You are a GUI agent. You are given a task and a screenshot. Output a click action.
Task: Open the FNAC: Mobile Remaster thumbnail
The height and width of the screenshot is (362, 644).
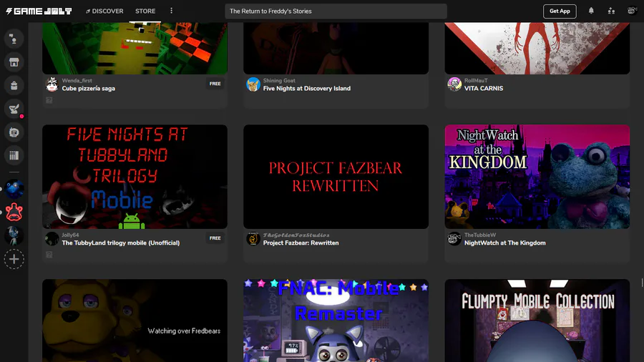point(336,321)
